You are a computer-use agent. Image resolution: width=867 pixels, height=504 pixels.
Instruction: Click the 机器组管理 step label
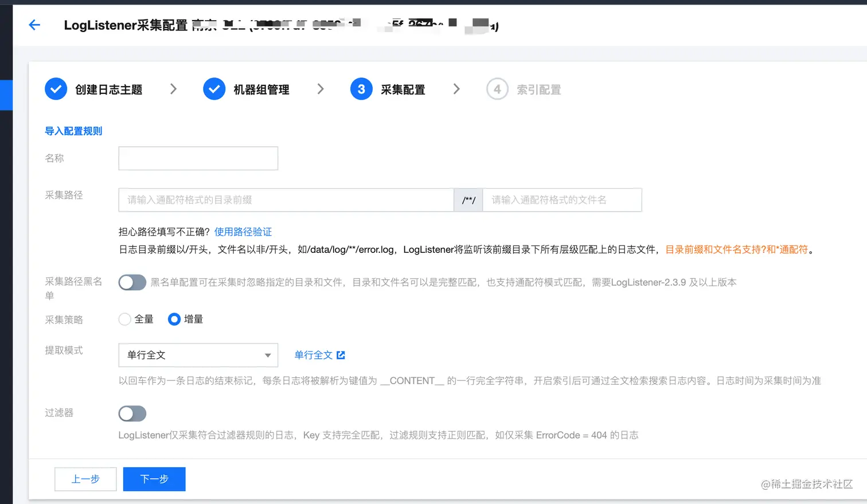[261, 89]
